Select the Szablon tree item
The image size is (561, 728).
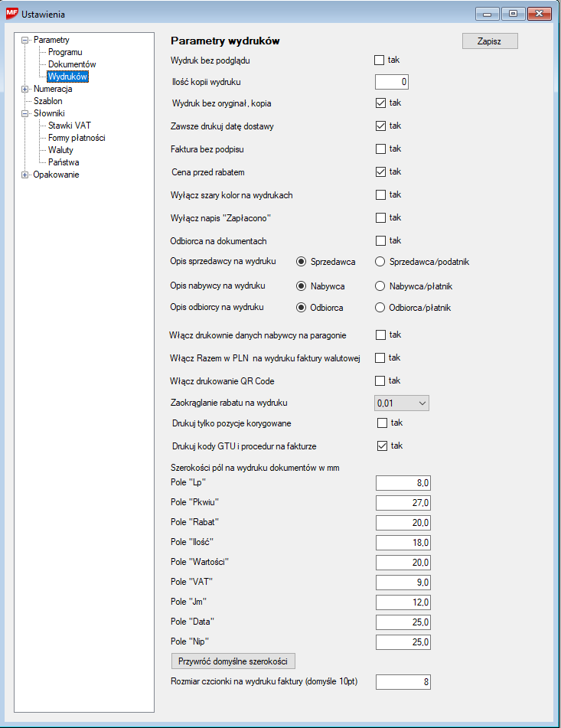47,101
